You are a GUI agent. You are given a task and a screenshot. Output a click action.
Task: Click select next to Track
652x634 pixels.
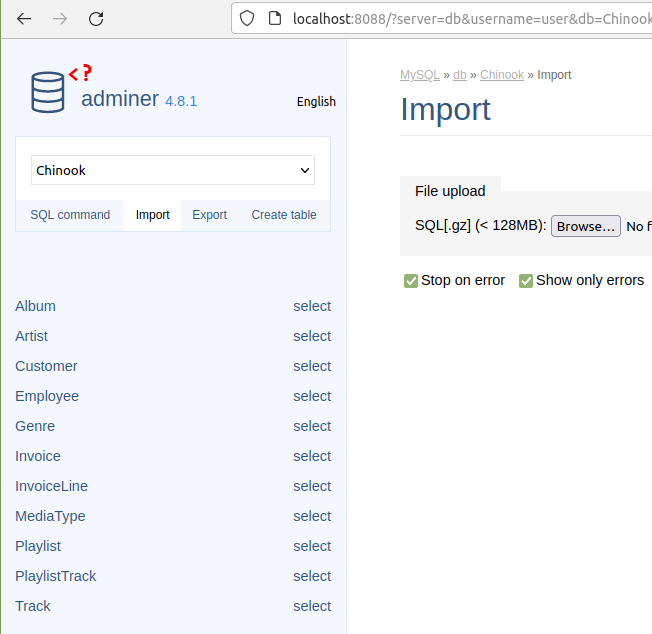click(x=312, y=606)
